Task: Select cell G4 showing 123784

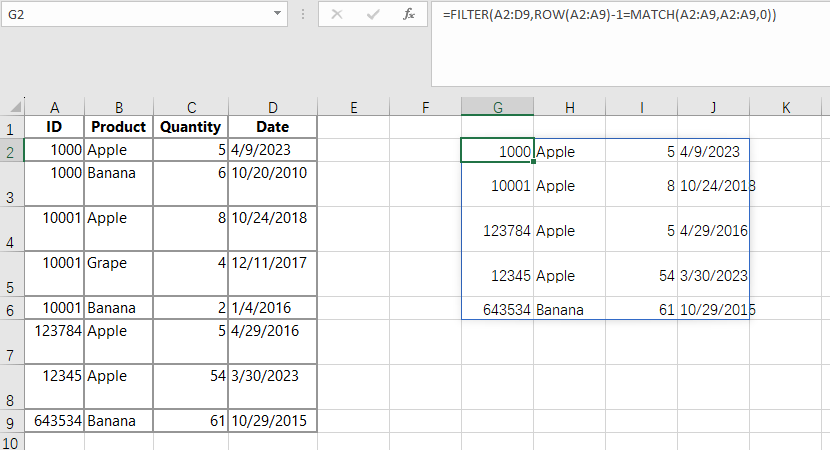Action: point(498,229)
